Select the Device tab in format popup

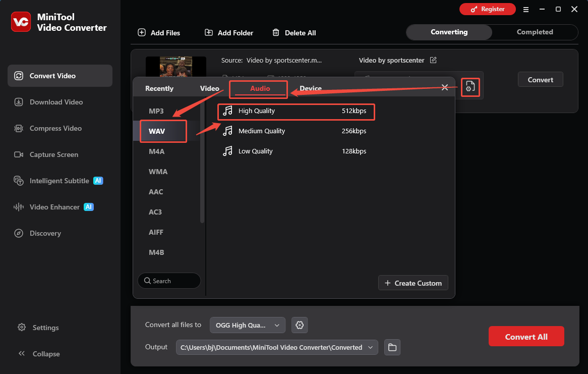tap(311, 89)
